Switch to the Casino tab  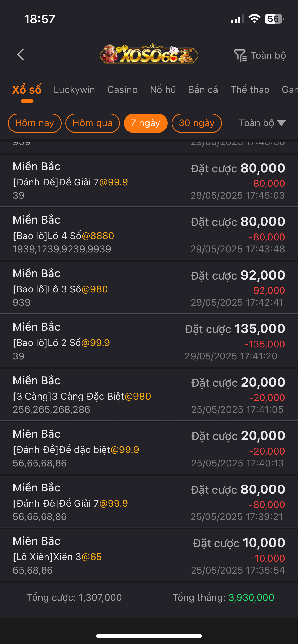coord(123,90)
